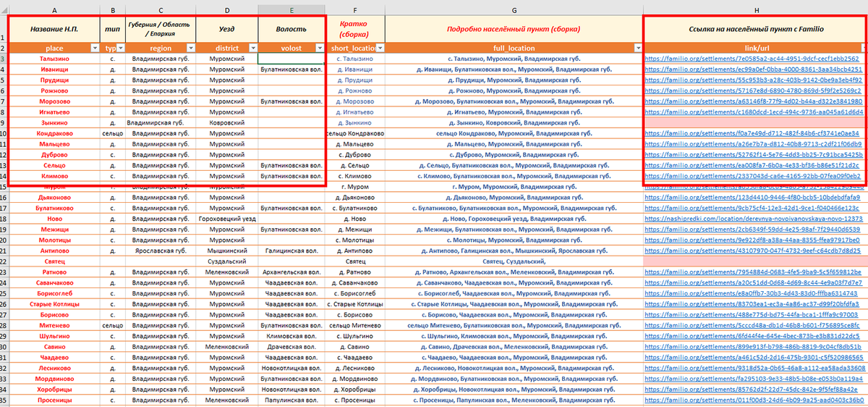Select column H header
This screenshot has height=407, width=868.
[755, 10]
